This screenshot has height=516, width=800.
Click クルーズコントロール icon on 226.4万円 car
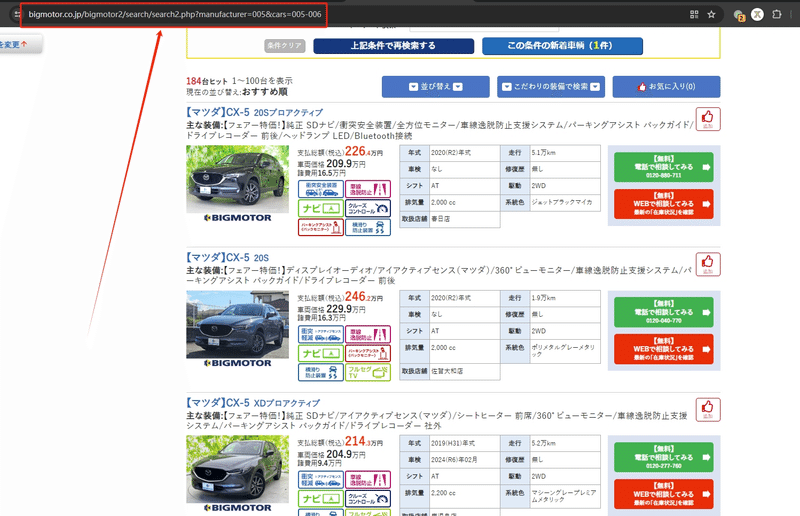click(x=368, y=208)
